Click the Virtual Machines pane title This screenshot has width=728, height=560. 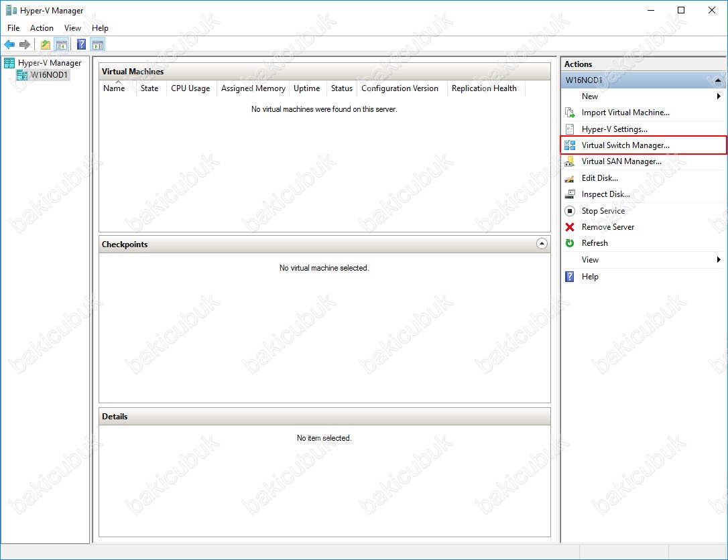[x=133, y=72]
